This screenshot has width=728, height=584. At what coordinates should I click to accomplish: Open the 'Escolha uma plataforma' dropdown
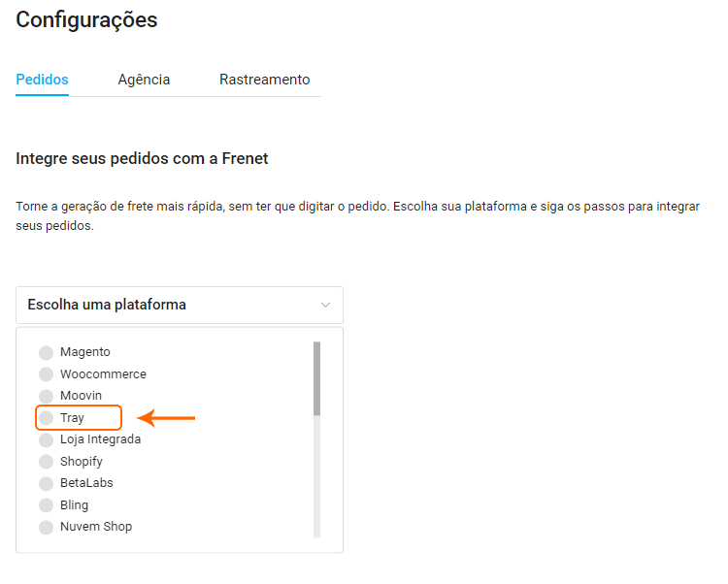(179, 305)
